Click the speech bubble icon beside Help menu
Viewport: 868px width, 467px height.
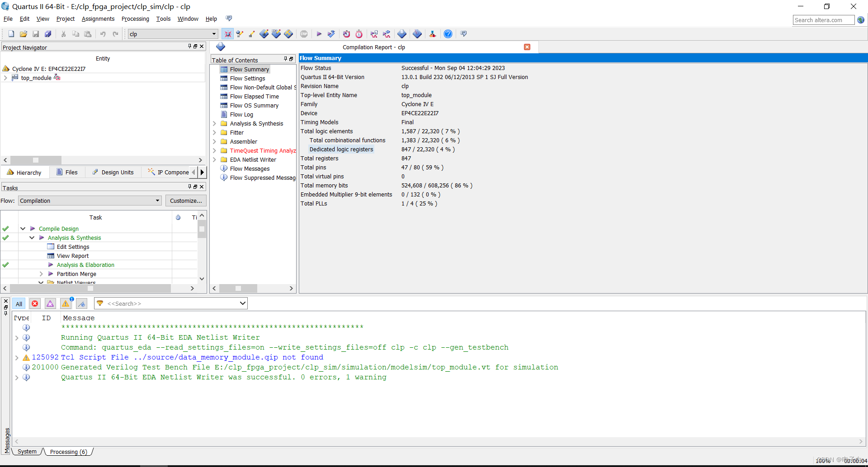229,19
